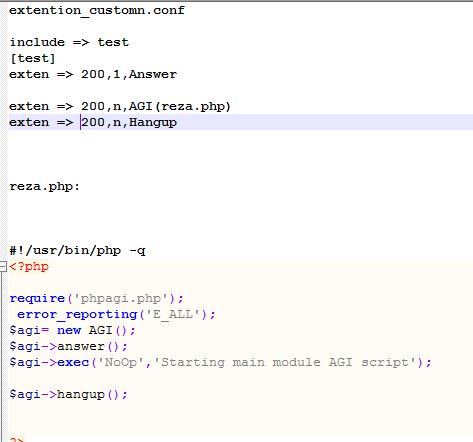Click the $agi->answer() line
473x442 pixels.
(x=69, y=346)
